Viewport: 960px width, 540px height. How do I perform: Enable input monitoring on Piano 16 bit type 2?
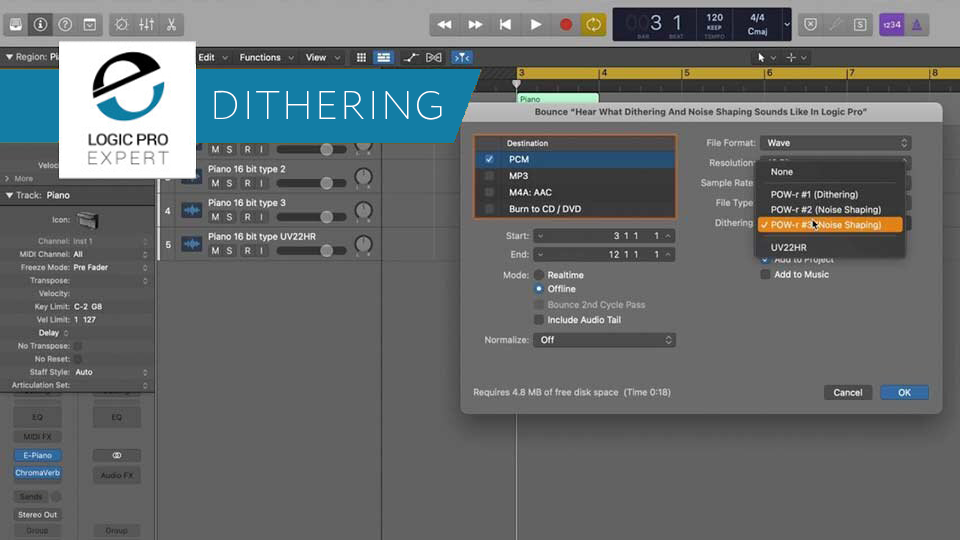261,183
